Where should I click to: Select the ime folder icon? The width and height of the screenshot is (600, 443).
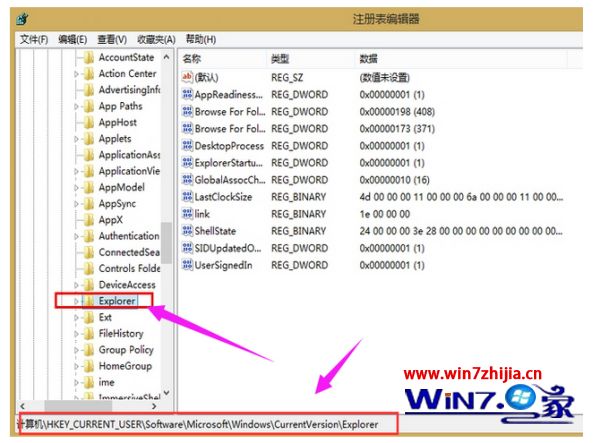(89, 382)
